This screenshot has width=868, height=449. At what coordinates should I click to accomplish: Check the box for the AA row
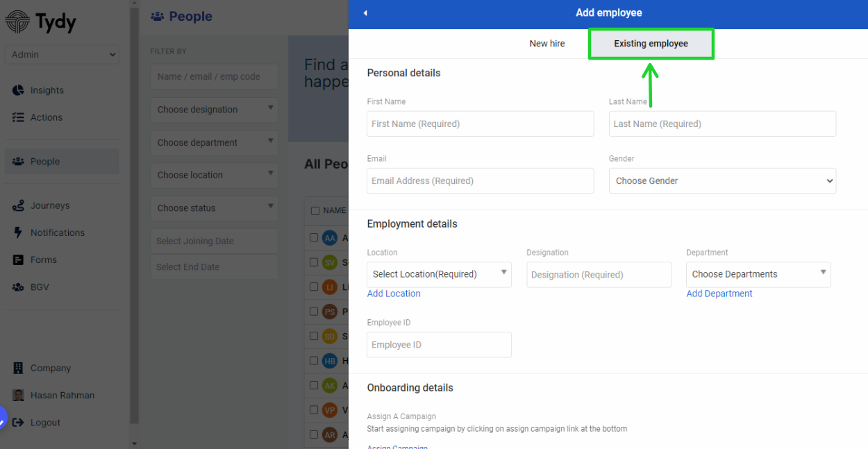(314, 237)
